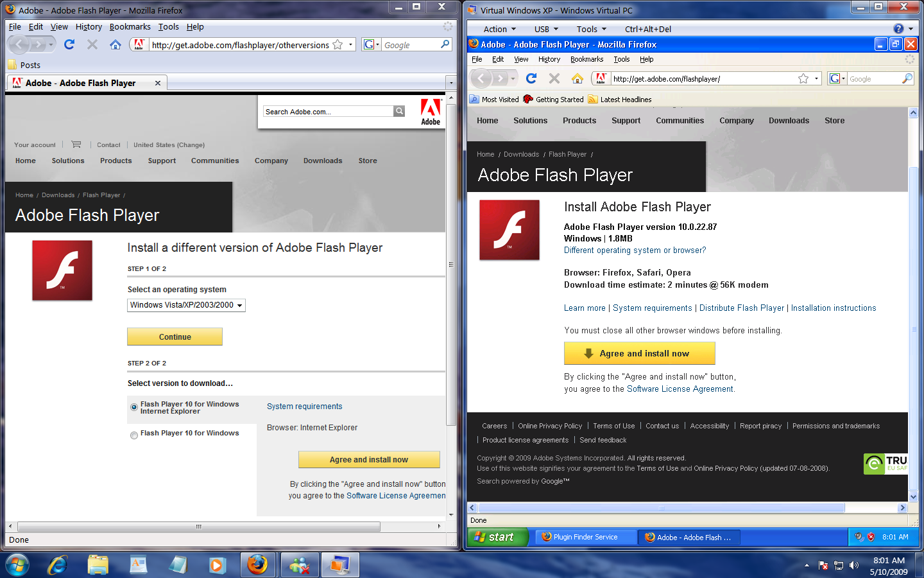Click the Search Adobe.com magnifier button

399,111
